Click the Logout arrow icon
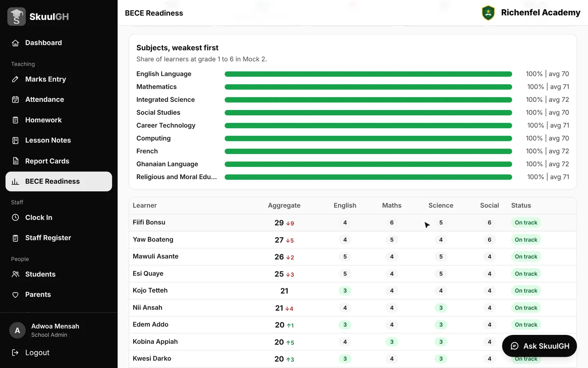Viewport: 588px width, 368px height. 16,352
